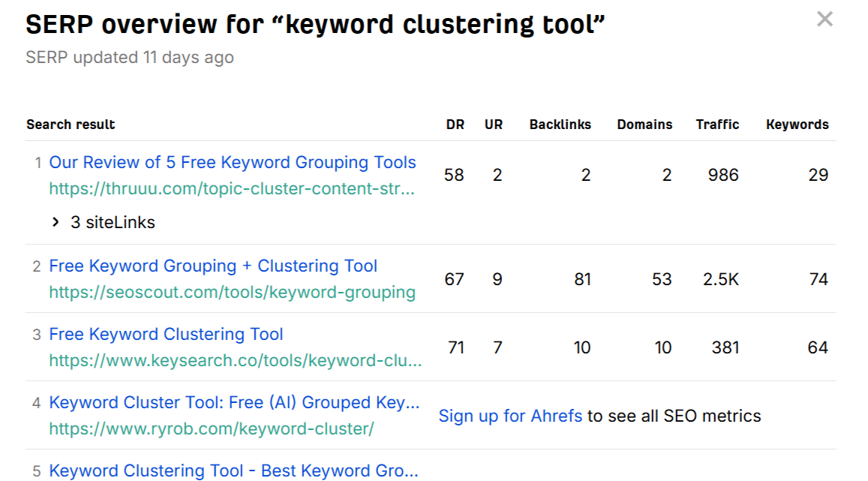
Task: Close the SERP overview dialog
Action: (x=824, y=20)
